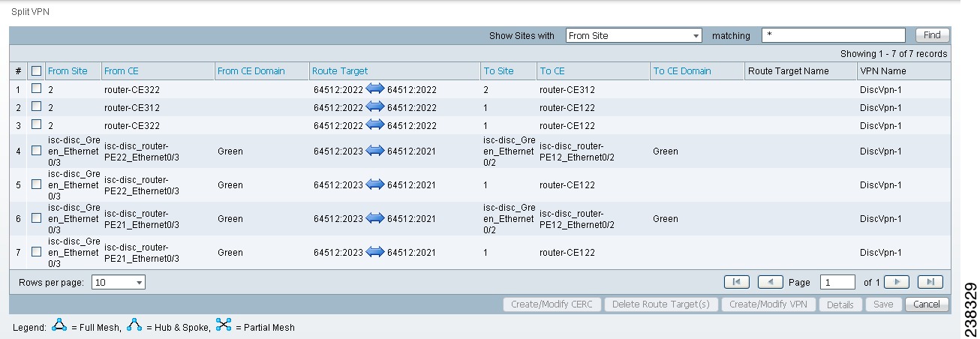Click the route target arrow in row 1

coord(374,89)
